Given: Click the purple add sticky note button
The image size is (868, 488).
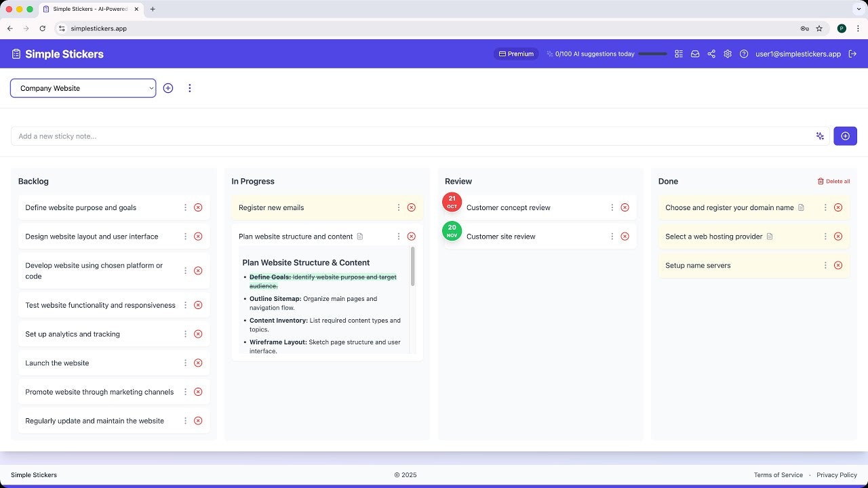Looking at the screenshot, I should point(845,136).
